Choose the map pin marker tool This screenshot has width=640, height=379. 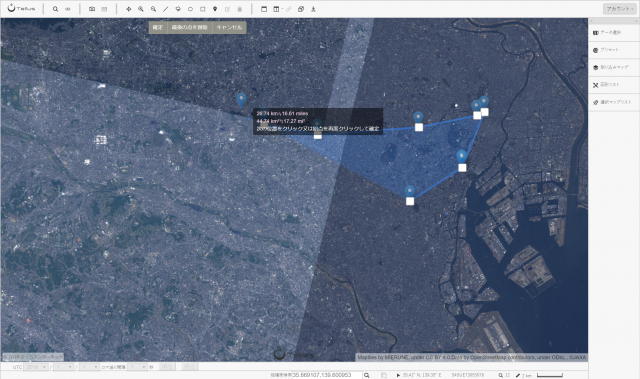(x=215, y=9)
